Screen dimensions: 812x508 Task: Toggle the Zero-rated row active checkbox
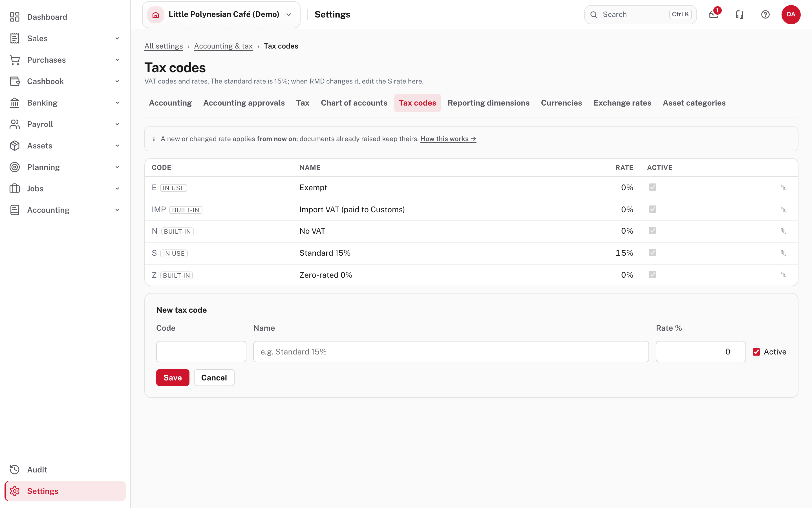click(x=653, y=275)
